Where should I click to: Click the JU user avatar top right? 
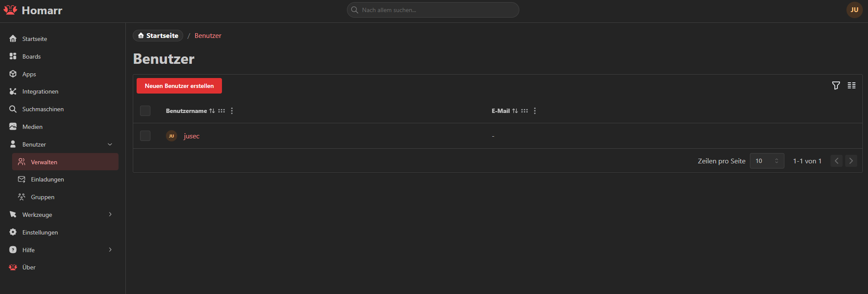coord(854,10)
